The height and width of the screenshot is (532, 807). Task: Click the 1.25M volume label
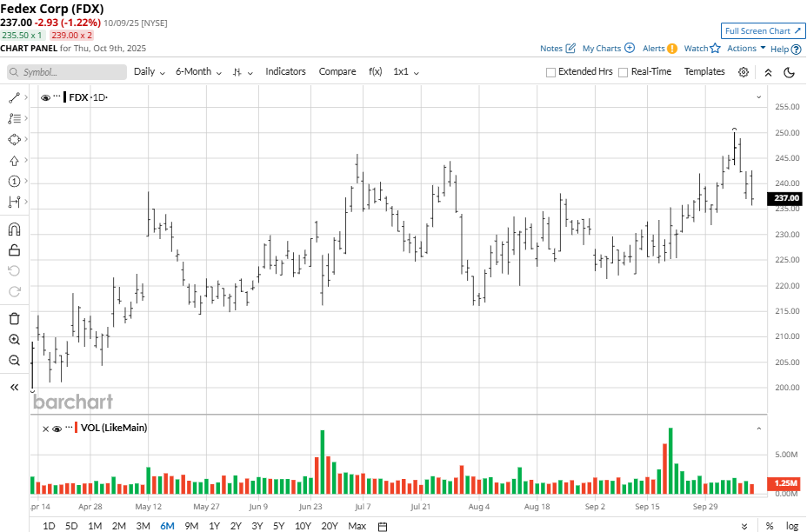coord(785,483)
